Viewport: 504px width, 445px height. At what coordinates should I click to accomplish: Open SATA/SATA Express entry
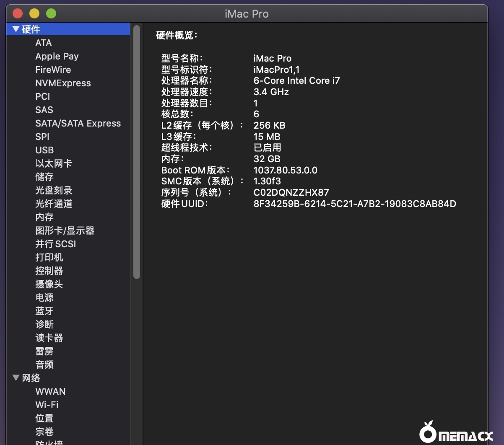point(78,123)
